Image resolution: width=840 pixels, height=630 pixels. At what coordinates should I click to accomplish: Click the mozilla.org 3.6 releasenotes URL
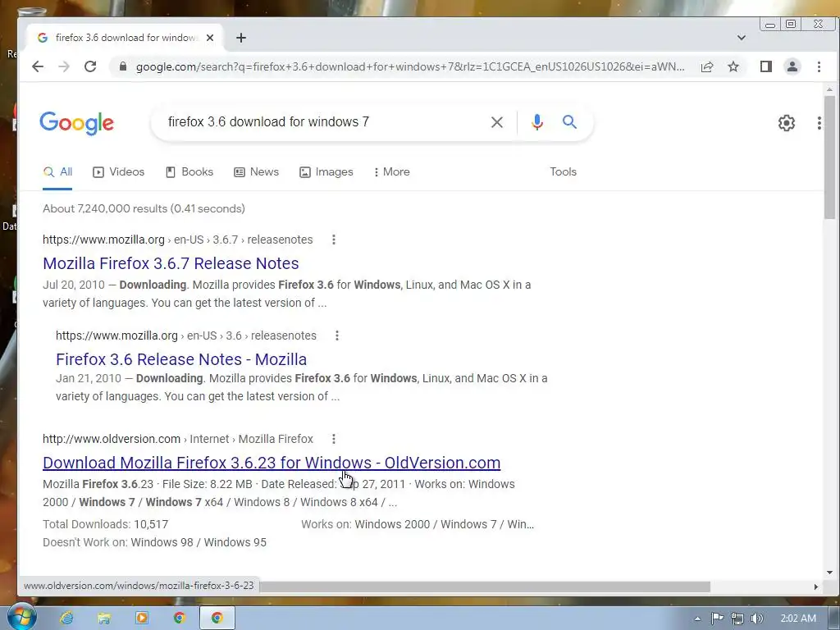click(x=186, y=336)
